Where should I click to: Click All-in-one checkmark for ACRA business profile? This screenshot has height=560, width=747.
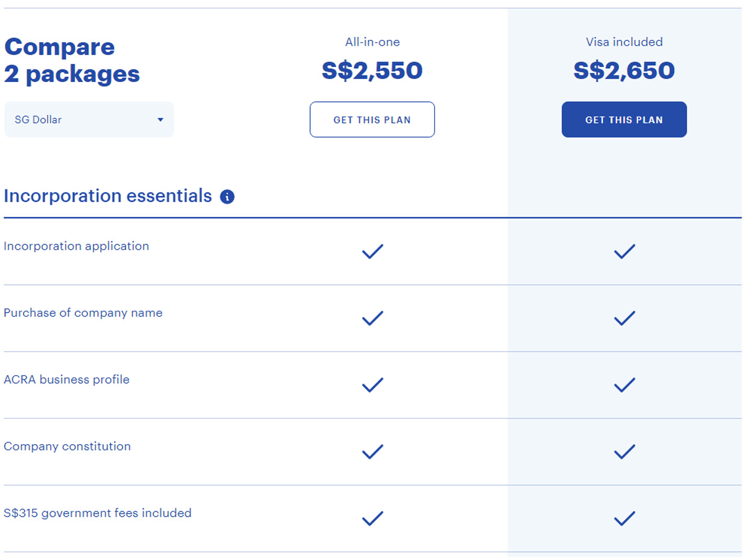tap(372, 385)
